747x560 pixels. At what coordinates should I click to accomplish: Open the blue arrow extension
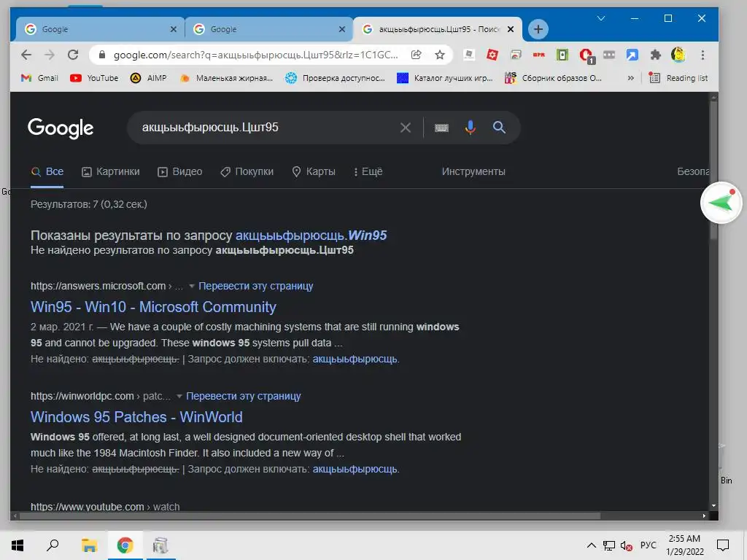(x=632, y=55)
